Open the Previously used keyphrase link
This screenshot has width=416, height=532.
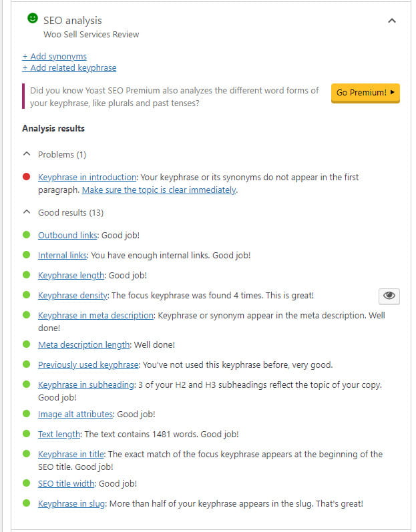pos(88,364)
